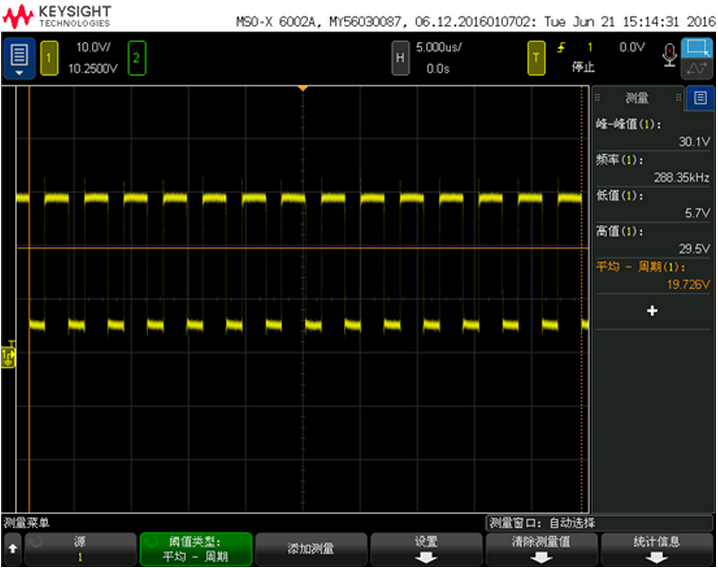Open the trigger T settings button

(536, 58)
